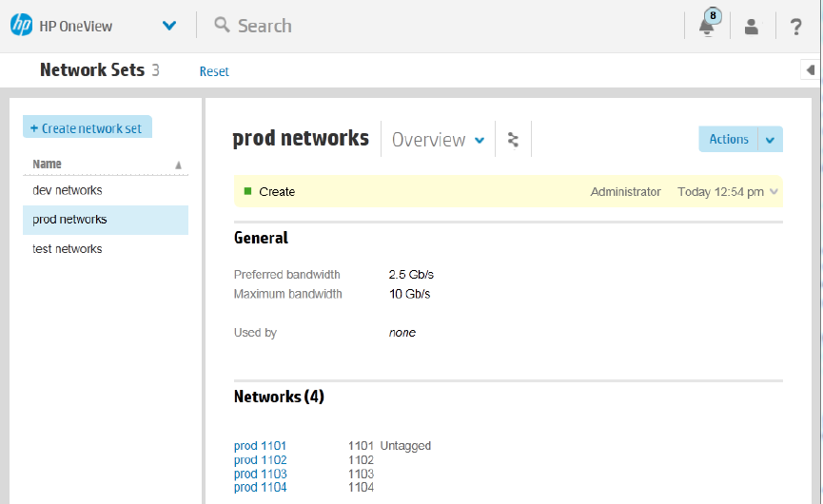Expand the Actions menu chevron

click(770, 140)
